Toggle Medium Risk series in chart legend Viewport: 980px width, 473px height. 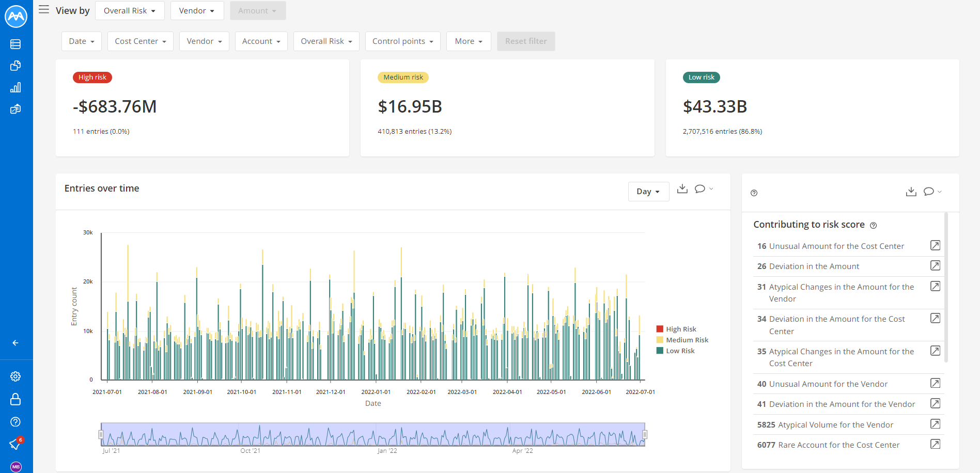click(x=682, y=340)
